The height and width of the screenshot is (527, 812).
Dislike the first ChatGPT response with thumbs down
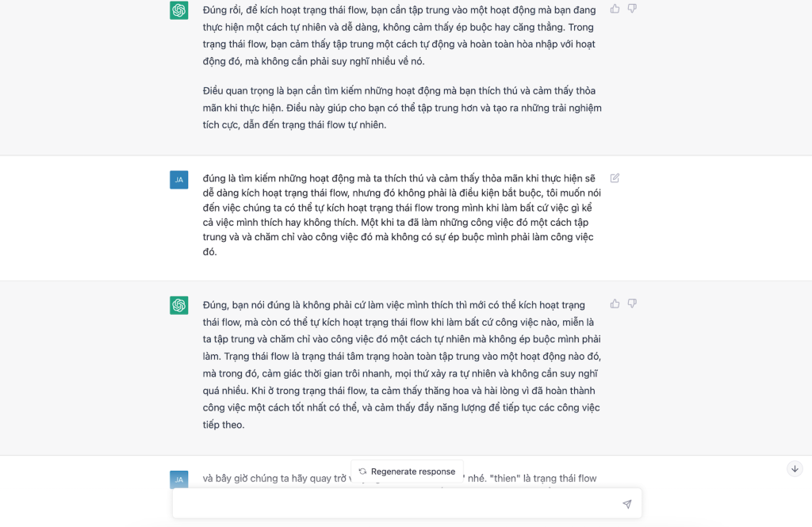point(632,9)
